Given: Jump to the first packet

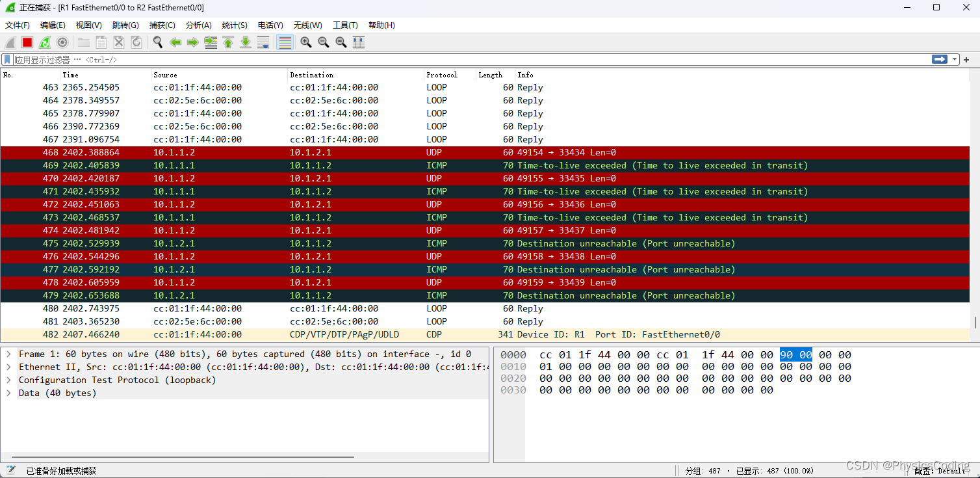Looking at the screenshot, I should click(228, 42).
